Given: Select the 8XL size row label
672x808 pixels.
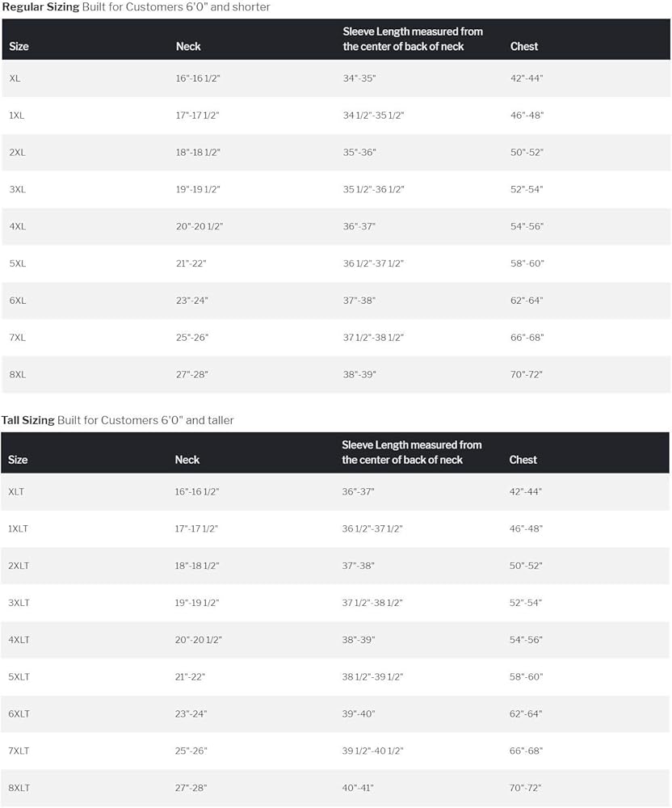Looking at the screenshot, I should point(18,375).
